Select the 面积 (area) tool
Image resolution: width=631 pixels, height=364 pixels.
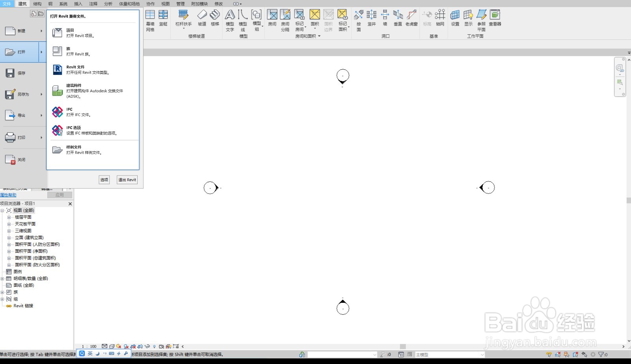pos(315,19)
